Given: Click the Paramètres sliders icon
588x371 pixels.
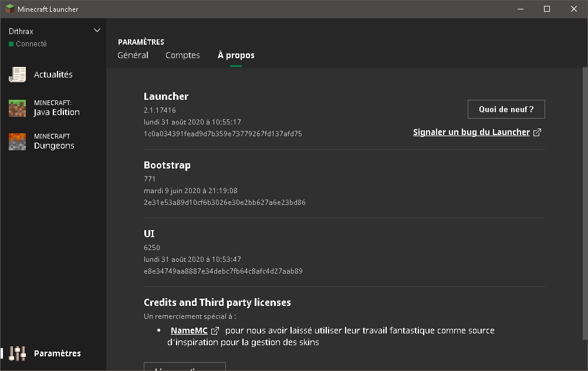Looking at the screenshot, I should pos(18,353).
